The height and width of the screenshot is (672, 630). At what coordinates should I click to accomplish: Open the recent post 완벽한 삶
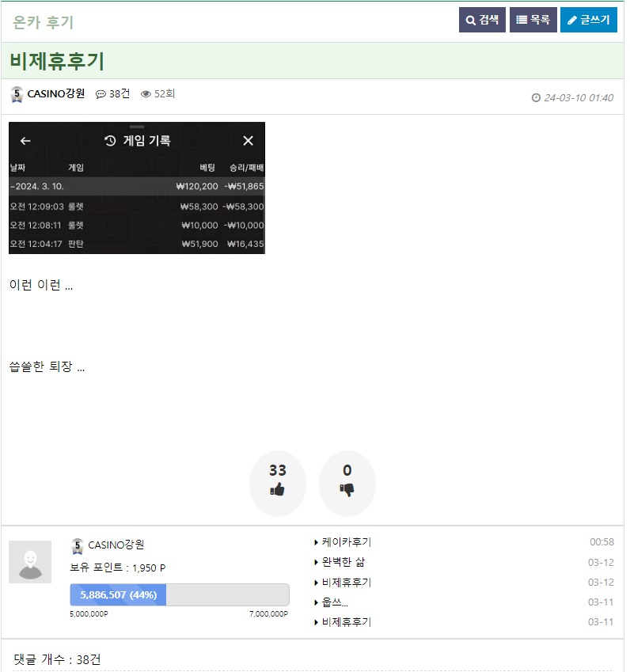pyautogui.click(x=343, y=562)
